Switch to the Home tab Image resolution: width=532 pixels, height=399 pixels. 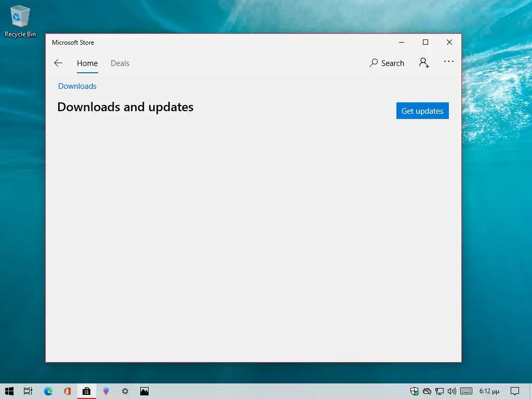point(87,63)
